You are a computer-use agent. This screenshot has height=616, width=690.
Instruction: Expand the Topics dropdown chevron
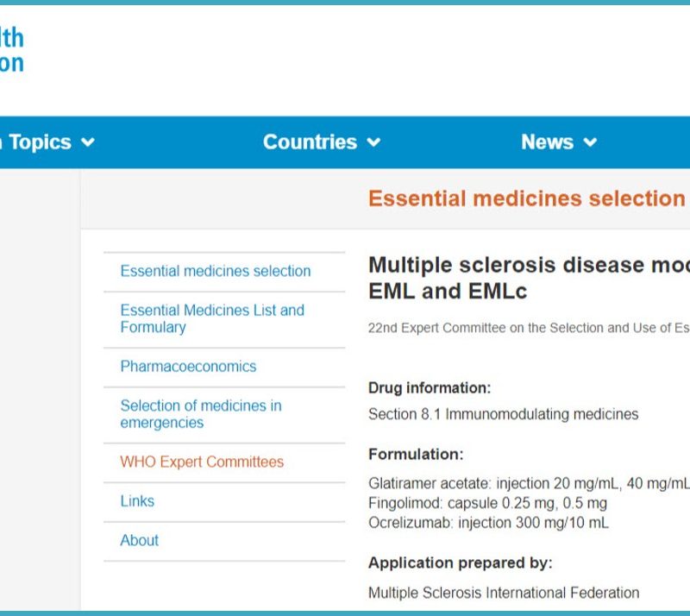tap(87, 143)
